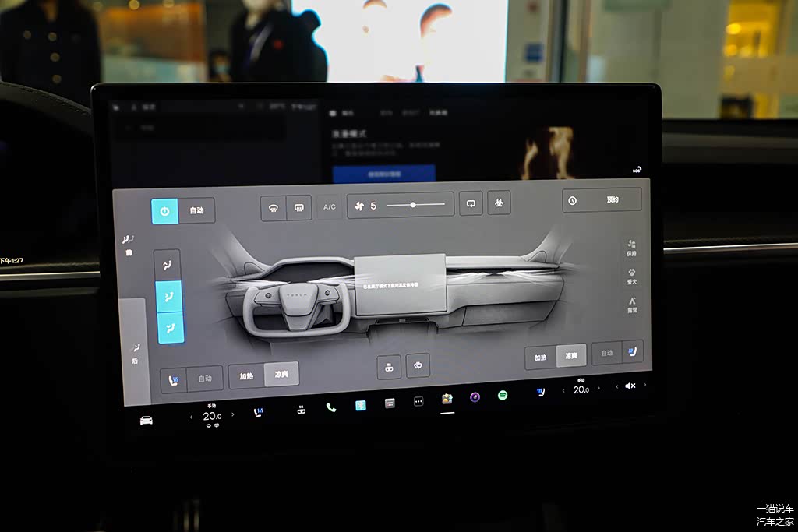
Task: Toggle the A/C button
Action: pyautogui.click(x=330, y=207)
